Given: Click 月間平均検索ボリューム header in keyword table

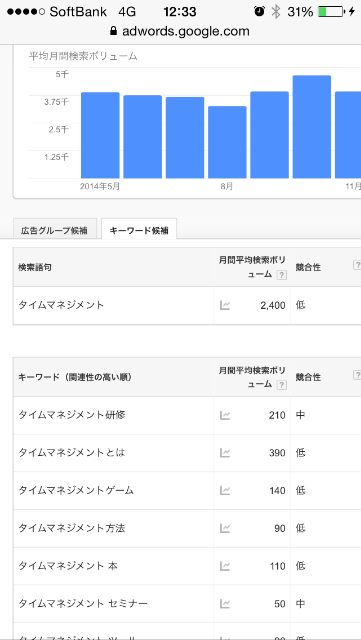Looking at the screenshot, I should pos(252,377).
